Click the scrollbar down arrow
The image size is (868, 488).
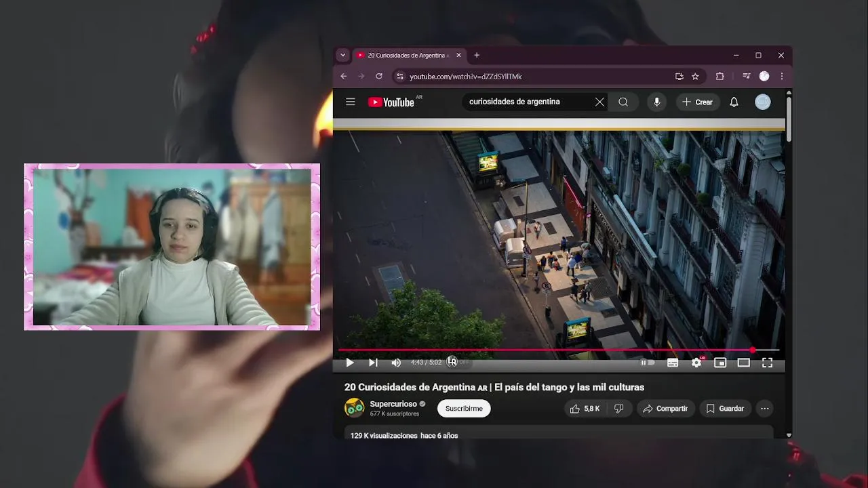click(x=789, y=435)
